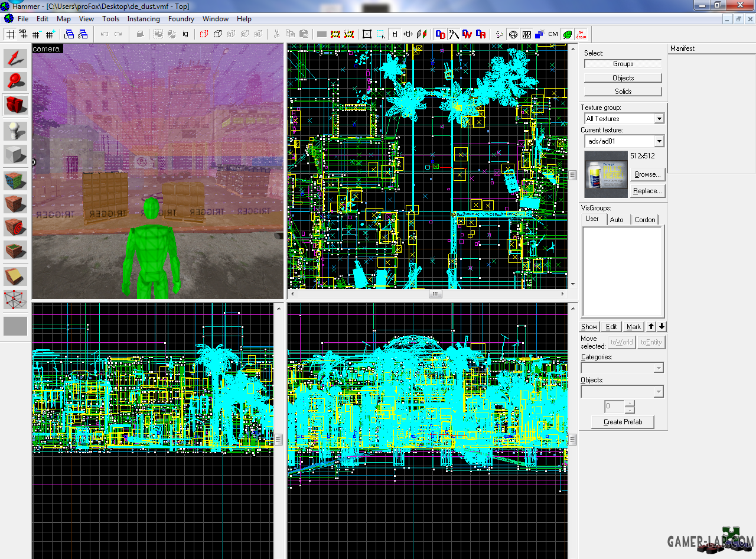Toggle the 2D grid display
The height and width of the screenshot is (559, 756).
(x=11, y=34)
